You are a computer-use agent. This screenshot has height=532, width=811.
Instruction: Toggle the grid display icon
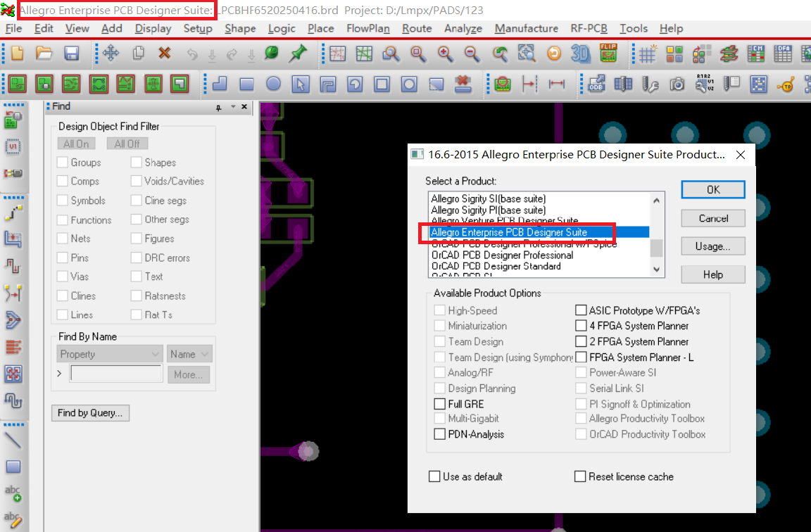647,53
